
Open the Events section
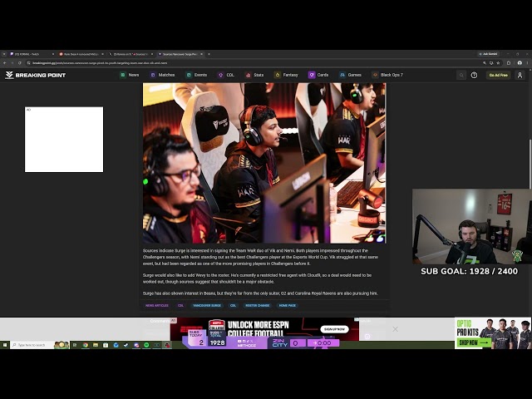[196, 75]
